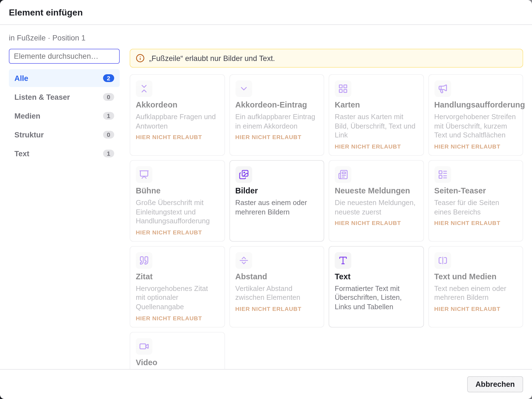Filter by the Text category in sidebar
Image resolution: width=532 pixels, height=399 pixels.
(64, 154)
